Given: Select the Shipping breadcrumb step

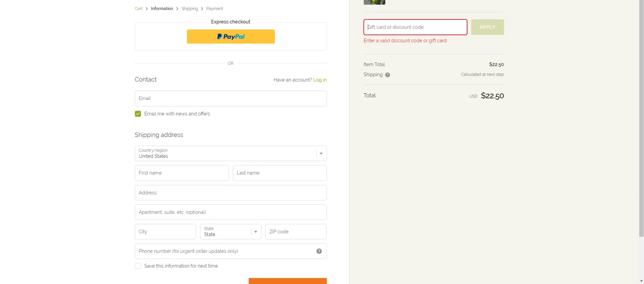Looking at the screenshot, I should [189, 9].
